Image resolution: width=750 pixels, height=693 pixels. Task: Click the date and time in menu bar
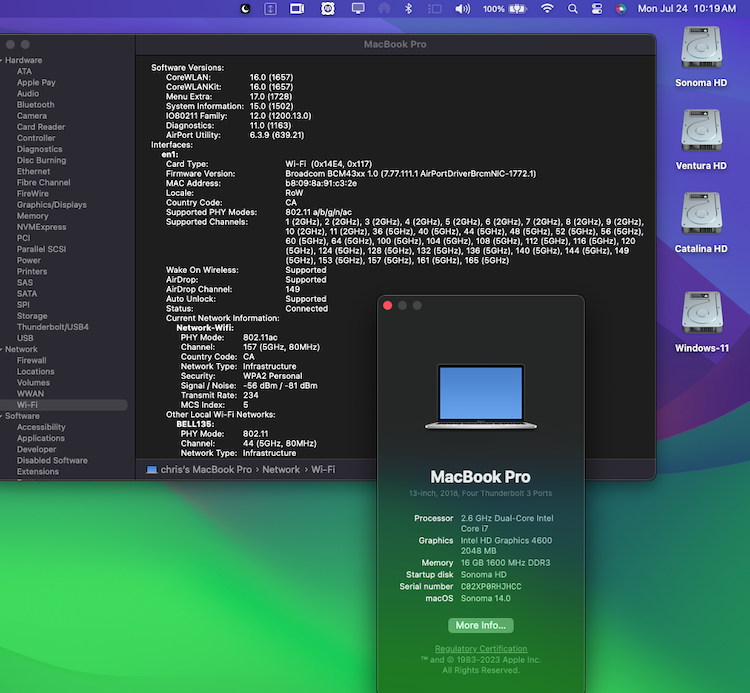point(686,9)
